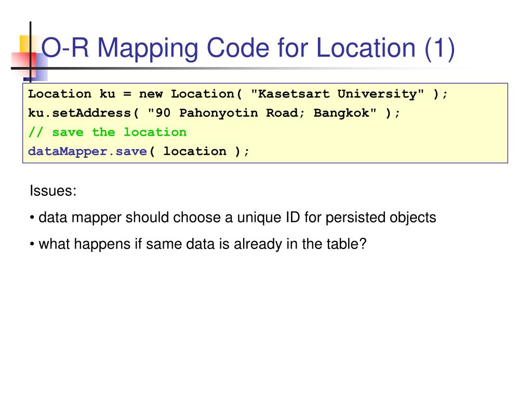Screen dimensions: 532x399
Task: Click the "90 Pahonyotin Road; Bangkok" string
Action: pyautogui.click(x=262, y=113)
